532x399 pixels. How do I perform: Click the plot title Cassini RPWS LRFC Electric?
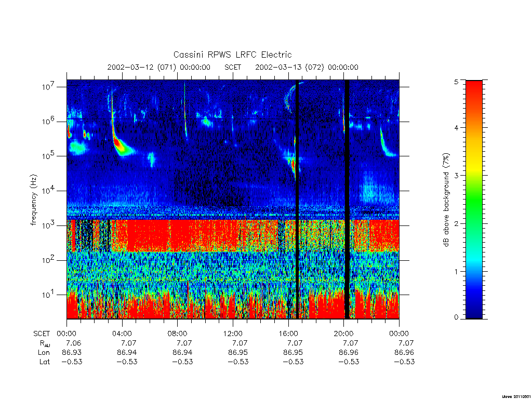[232, 55]
